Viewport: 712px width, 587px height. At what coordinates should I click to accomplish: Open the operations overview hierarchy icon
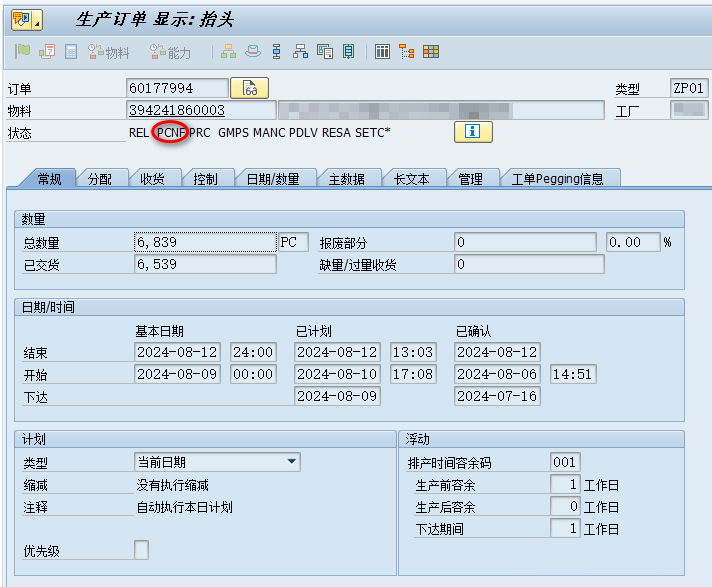click(229, 52)
